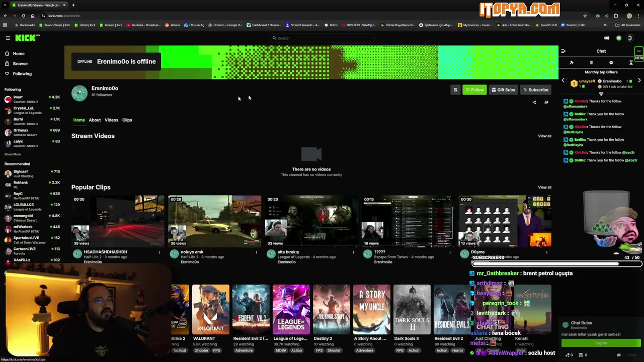Switch to the channel Clips tab
The height and width of the screenshot is (362, 644).
(127, 120)
